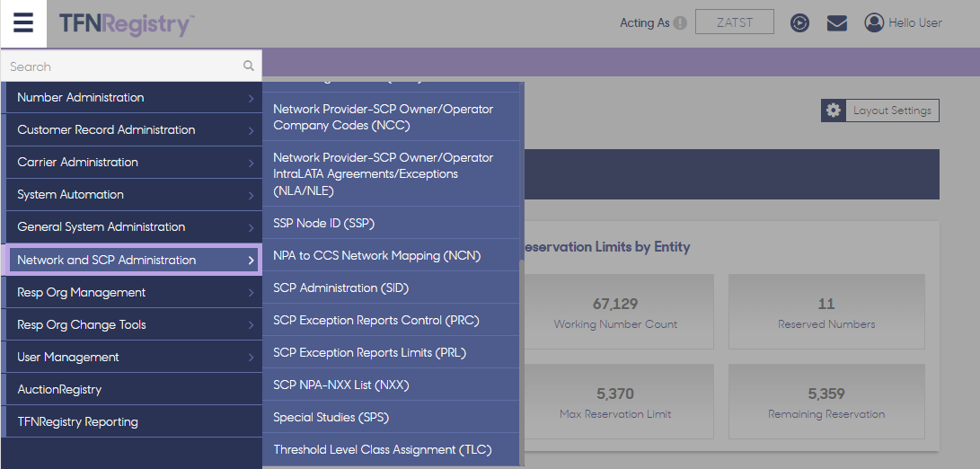980x469 pixels.
Task: Expand chevron next to System Automation
Action: pos(251,195)
